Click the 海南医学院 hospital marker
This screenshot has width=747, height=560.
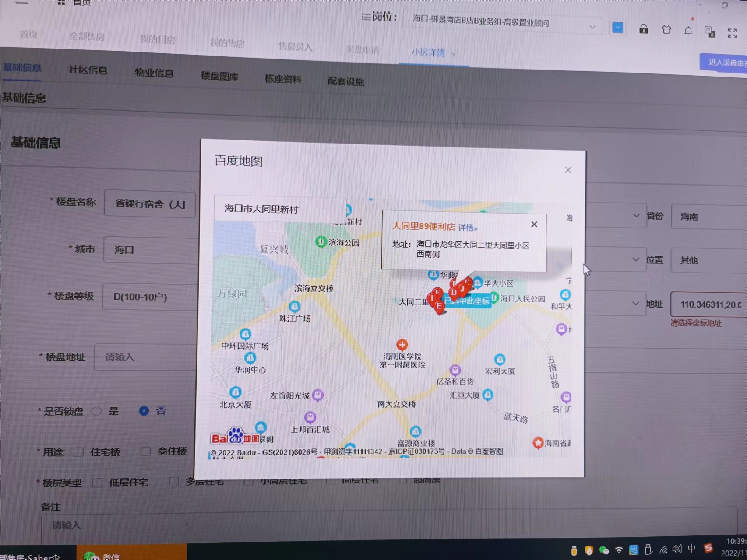coord(402,345)
